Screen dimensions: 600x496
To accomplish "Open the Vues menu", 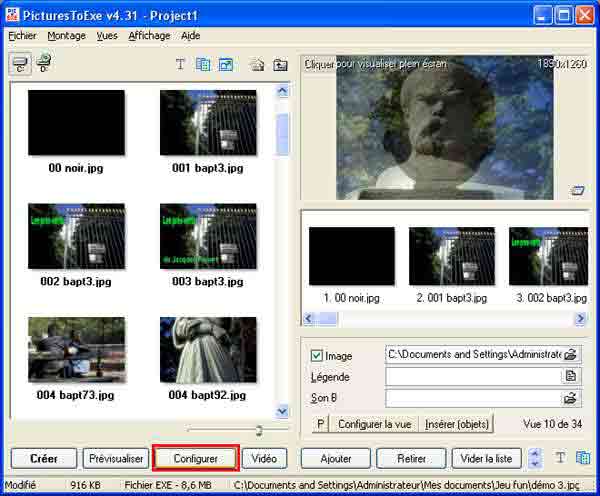I will [107, 36].
